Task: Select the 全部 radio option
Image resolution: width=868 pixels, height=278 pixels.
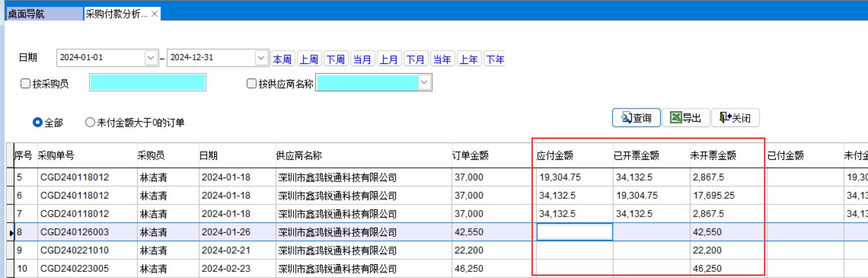Action: click(38, 122)
